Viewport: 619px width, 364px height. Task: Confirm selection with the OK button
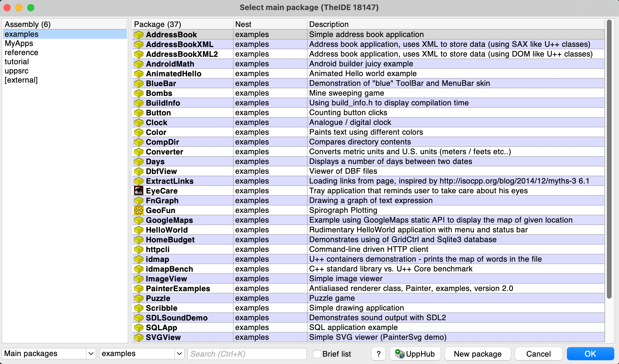pos(590,354)
